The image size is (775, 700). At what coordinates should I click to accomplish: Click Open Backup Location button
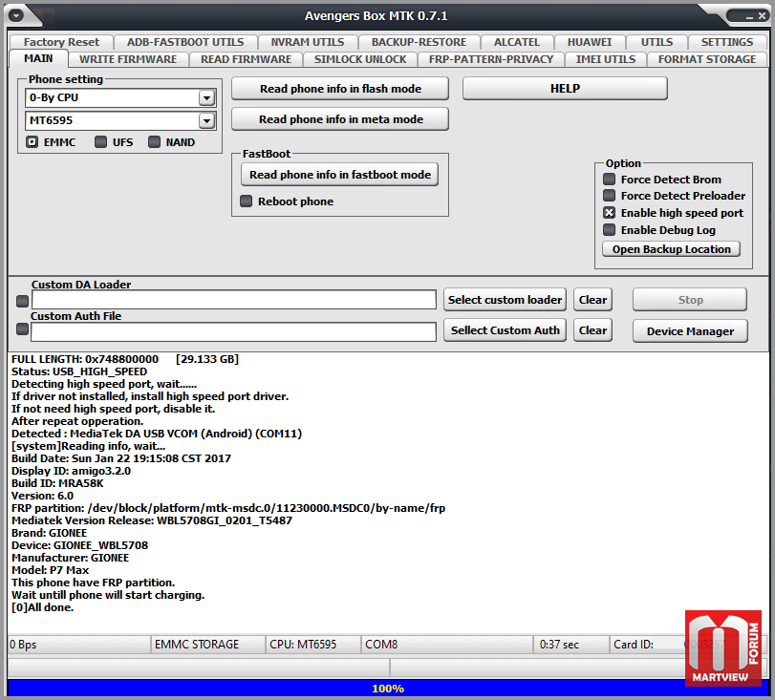(x=671, y=249)
